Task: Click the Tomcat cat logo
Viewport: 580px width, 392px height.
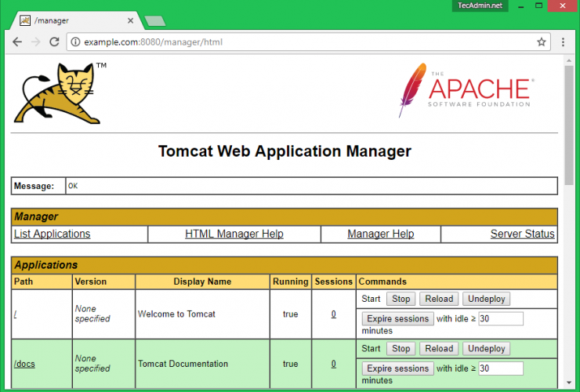Action: (x=58, y=94)
